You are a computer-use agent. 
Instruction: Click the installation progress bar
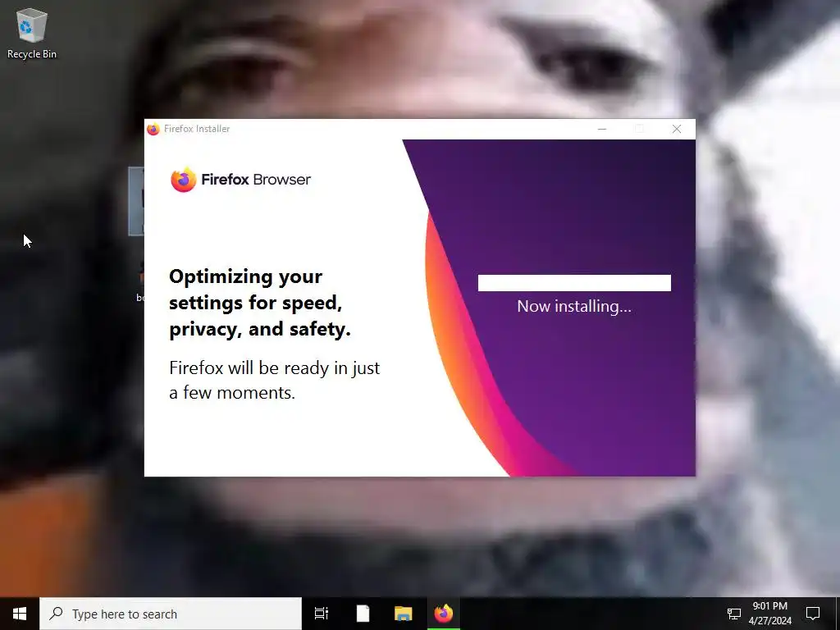click(x=574, y=283)
